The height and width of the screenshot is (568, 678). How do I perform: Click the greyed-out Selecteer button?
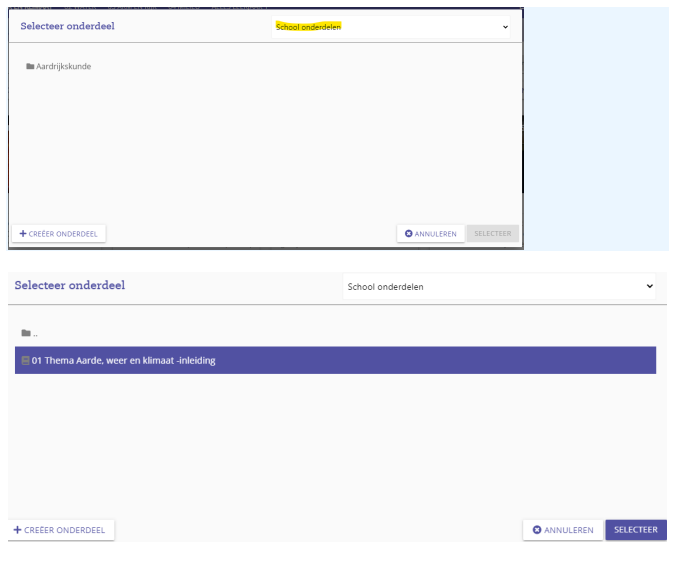492,234
